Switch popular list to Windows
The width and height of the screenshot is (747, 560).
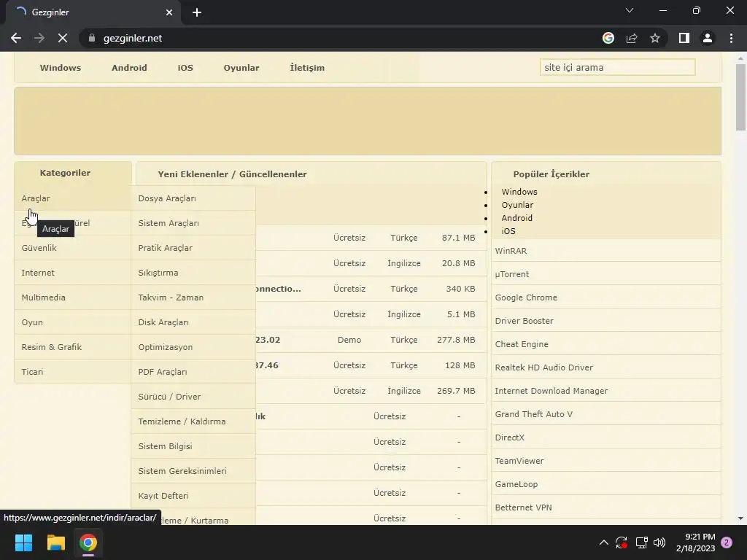(x=519, y=192)
